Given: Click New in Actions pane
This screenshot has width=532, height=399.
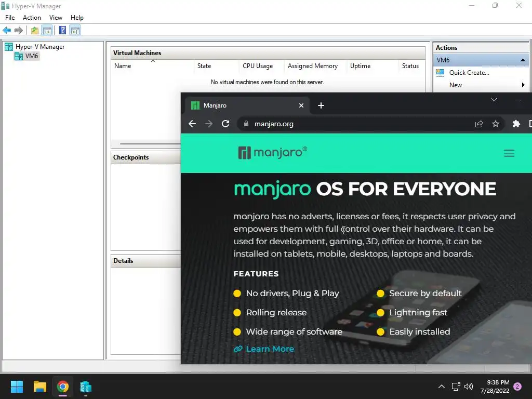Looking at the screenshot, I should [x=455, y=85].
